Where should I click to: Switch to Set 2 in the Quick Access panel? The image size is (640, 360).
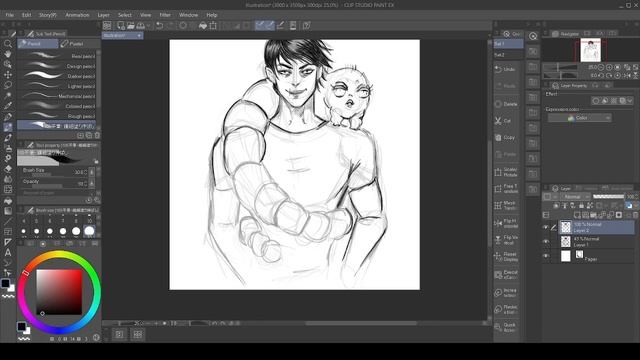pos(508,55)
